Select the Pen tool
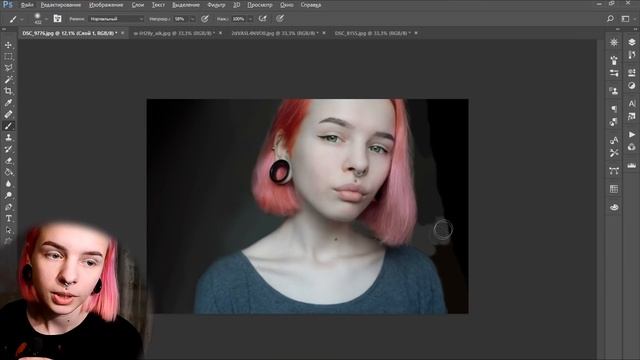Viewport: 640px width, 360px height. [8, 207]
